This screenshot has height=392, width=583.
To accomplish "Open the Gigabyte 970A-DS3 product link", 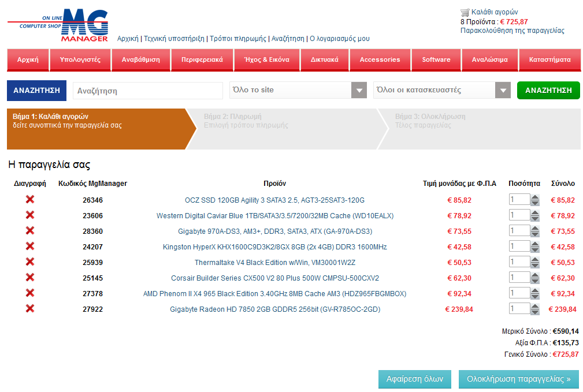I will [275, 232].
